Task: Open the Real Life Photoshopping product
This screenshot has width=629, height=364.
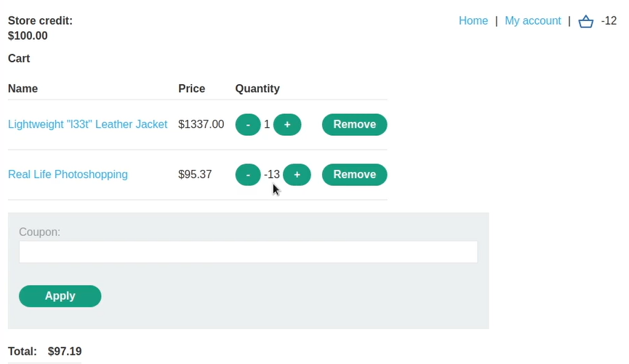Action: pyautogui.click(x=68, y=174)
